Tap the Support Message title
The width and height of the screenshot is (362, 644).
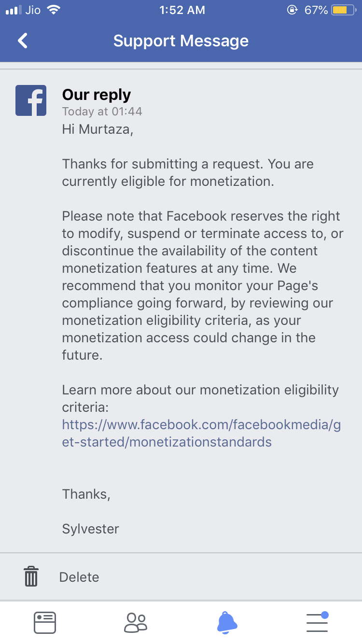pyautogui.click(x=181, y=41)
